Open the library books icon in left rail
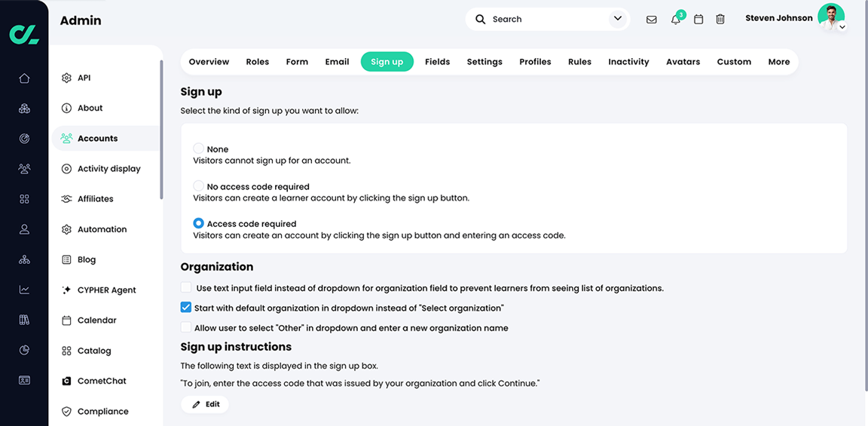Image resolution: width=868 pixels, height=426 pixels. [24, 320]
